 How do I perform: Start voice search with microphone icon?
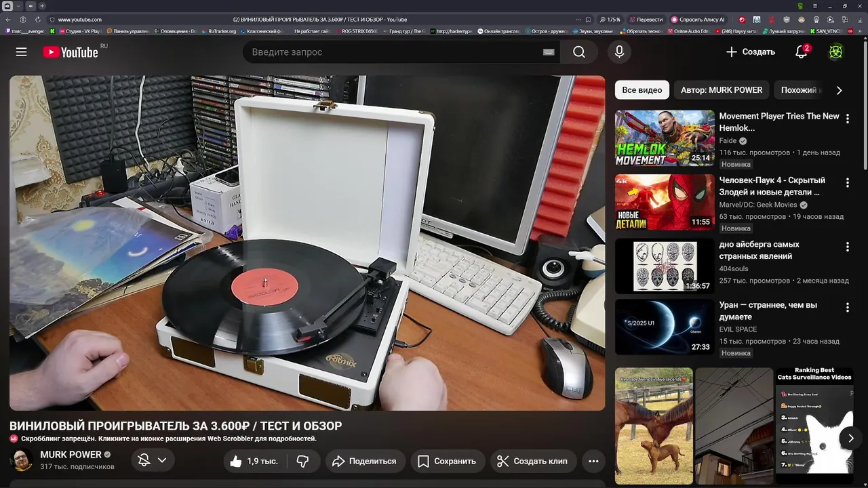click(x=619, y=52)
